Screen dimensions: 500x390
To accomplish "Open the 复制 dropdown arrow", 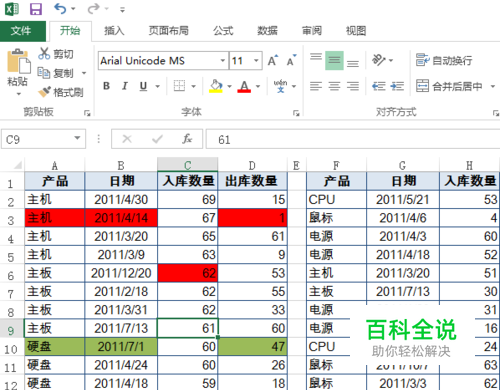I will coord(84,73).
